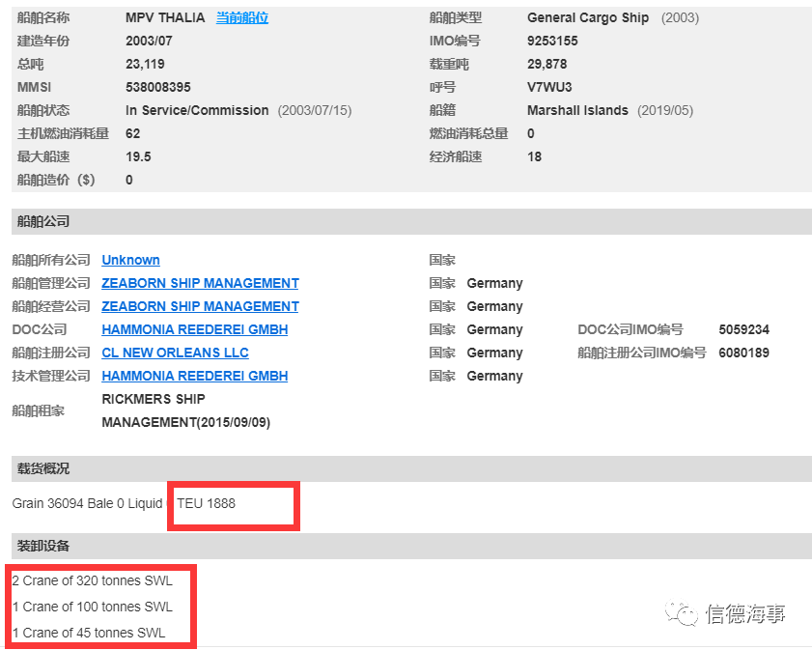Viewport: 812px width, 650px height.
Task: Select the 1 Crane of 100 tonnes SWL line
Action: pos(92,607)
